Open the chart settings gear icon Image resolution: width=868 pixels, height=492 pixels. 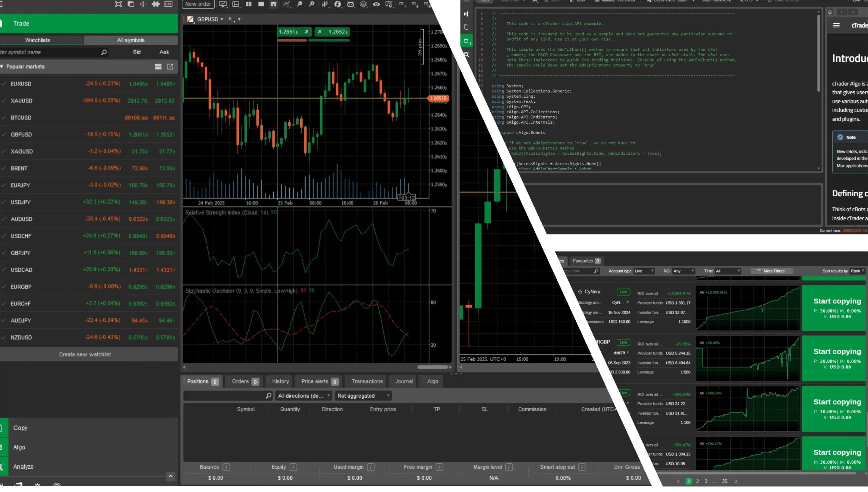(x=389, y=4)
